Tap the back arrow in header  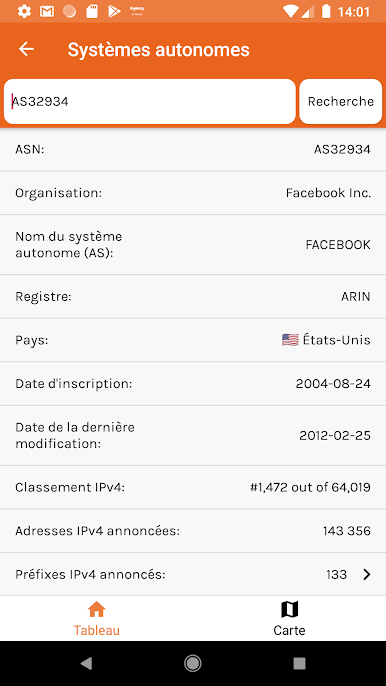click(x=26, y=49)
